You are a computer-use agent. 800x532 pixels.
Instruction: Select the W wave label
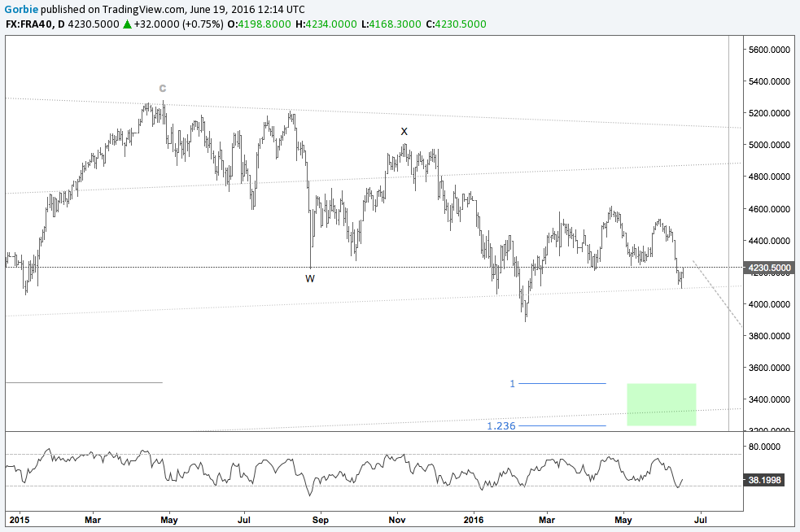[310, 278]
